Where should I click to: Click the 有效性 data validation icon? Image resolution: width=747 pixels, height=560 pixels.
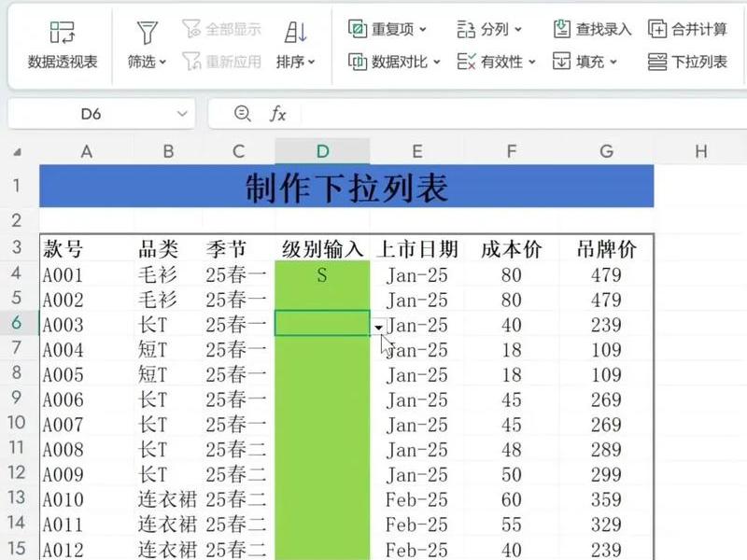[x=466, y=62]
